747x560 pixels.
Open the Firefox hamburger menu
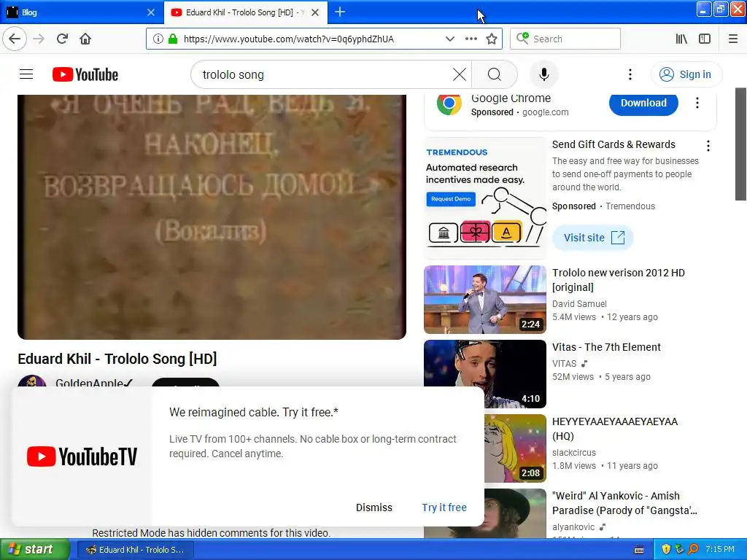pos(733,39)
